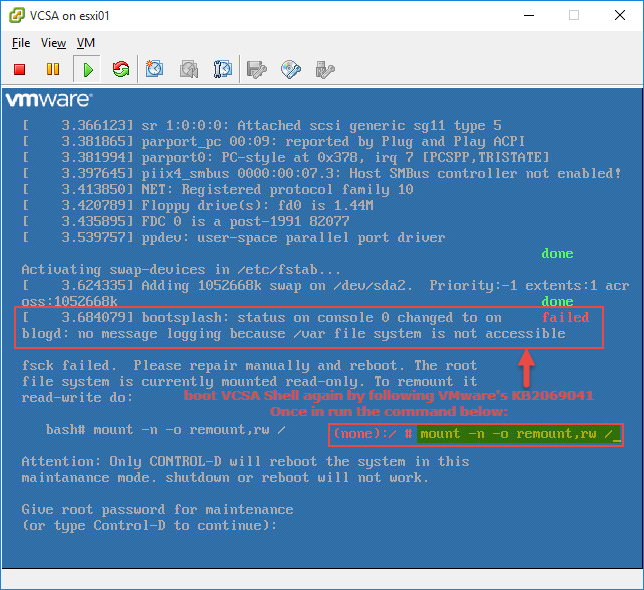Take a snapshot with the clock-plus icon
644x590 pixels.
[154, 69]
